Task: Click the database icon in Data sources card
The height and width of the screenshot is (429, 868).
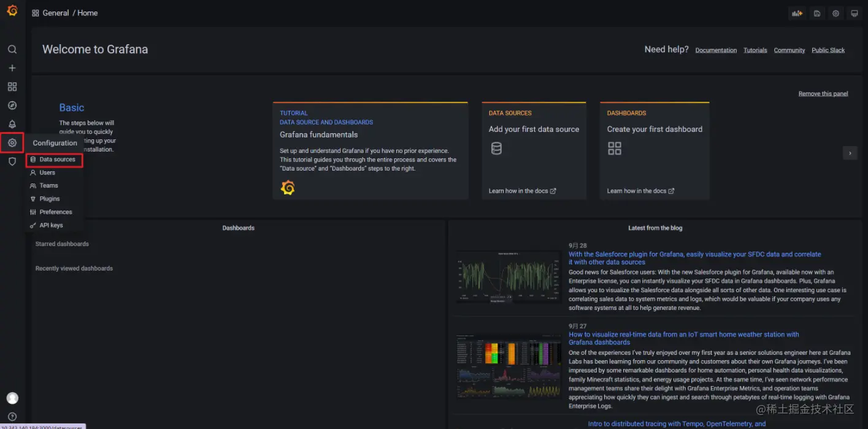Action: (496, 148)
